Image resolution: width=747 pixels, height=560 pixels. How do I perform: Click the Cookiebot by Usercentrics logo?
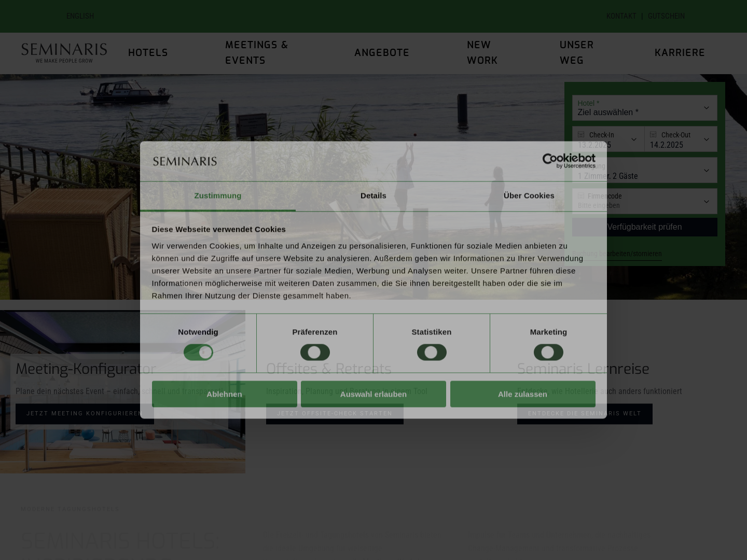click(569, 161)
